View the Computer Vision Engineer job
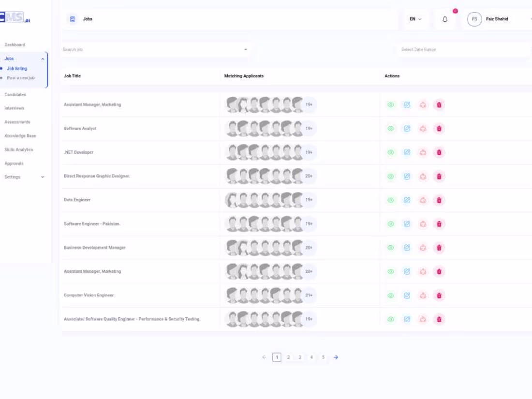 click(390, 296)
